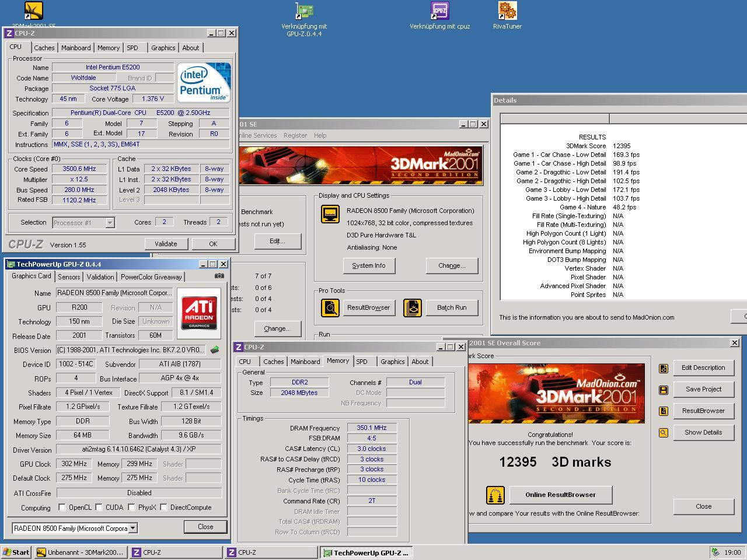Click the Batch Run icon in Pro Tools
The height and width of the screenshot is (560, 747).
(412, 307)
